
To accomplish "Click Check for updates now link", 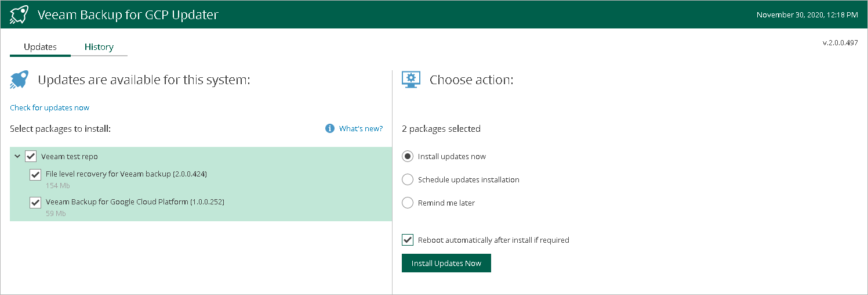I will (x=50, y=107).
